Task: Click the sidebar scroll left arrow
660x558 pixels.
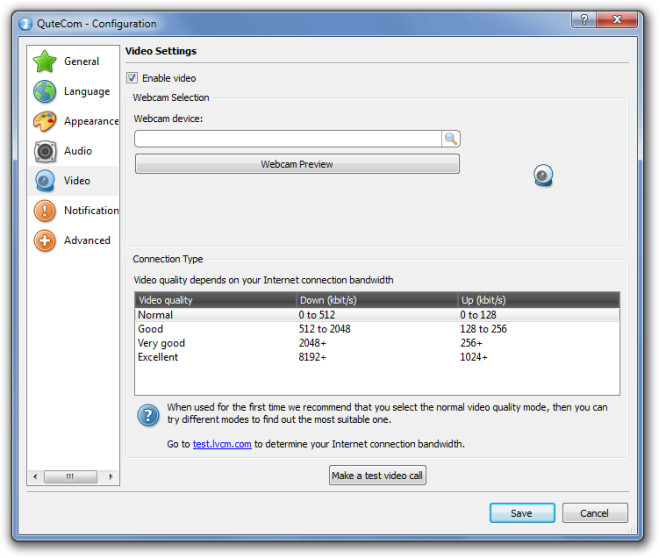Action: pyautogui.click(x=35, y=476)
